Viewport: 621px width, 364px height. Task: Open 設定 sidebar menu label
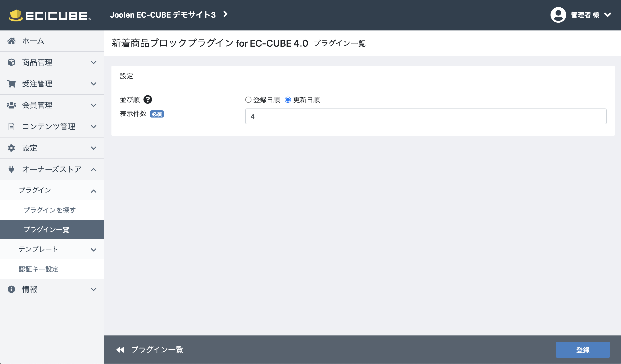pyautogui.click(x=30, y=148)
